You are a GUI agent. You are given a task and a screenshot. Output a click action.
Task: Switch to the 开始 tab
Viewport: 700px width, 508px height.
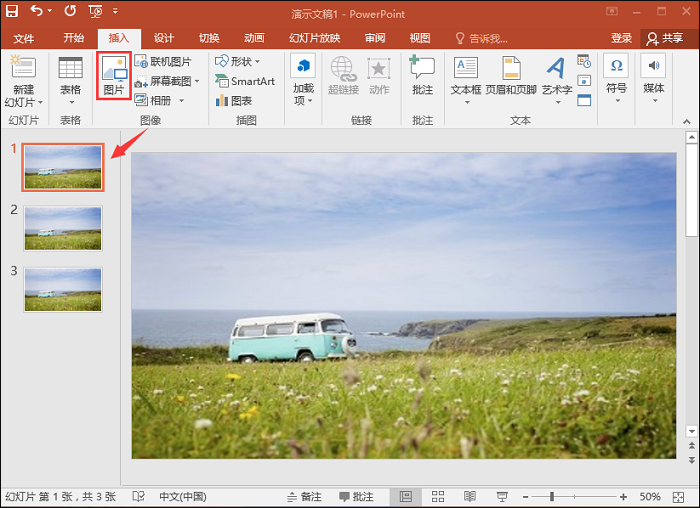pos(74,38)
